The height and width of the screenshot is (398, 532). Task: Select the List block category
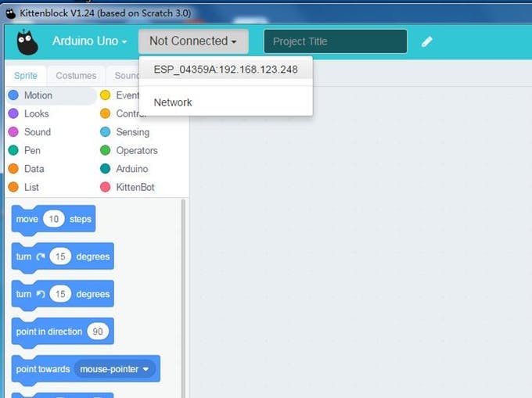pyautogui.click(x=23, y=187)
